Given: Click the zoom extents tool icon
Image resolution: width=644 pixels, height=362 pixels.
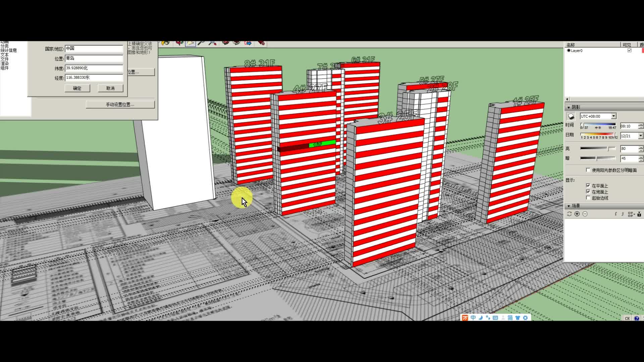Looking at the screenshot, I should pyautogui.click(x=212, y=43).
